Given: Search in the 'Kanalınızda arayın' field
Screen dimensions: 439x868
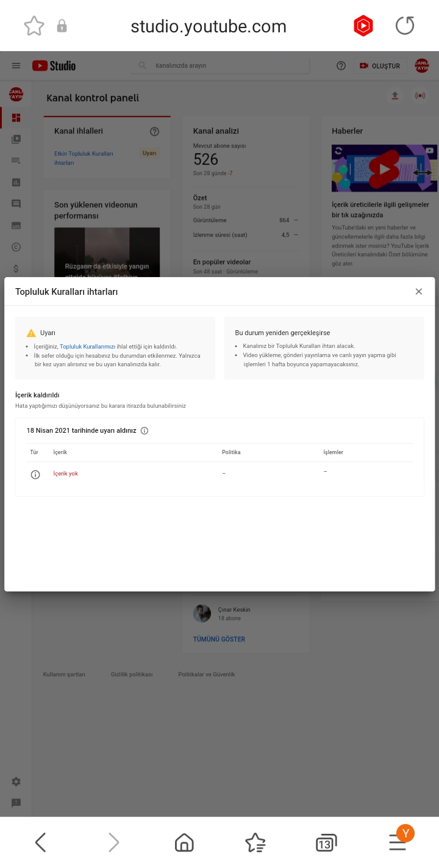Looking at the screenshot, I should pos(220,65).
